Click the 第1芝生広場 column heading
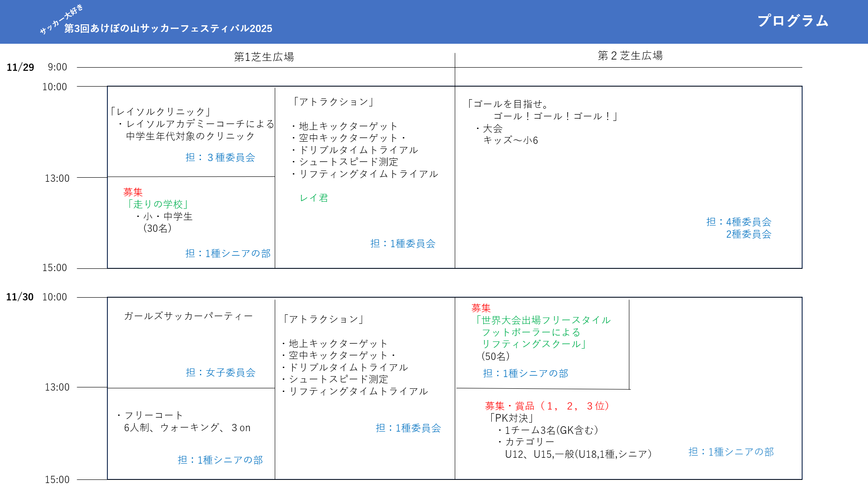868x488 pixels. click(x=264, y=57)
